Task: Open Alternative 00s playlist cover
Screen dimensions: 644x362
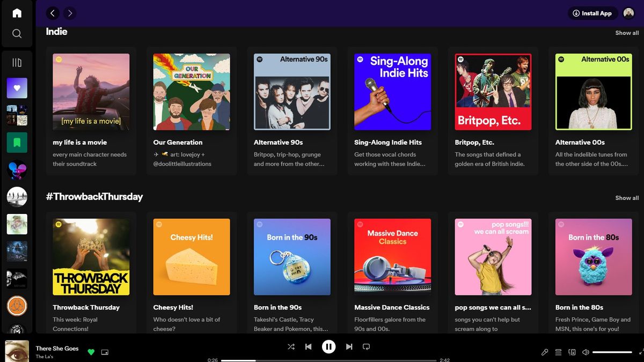Action: coord(594,92)
